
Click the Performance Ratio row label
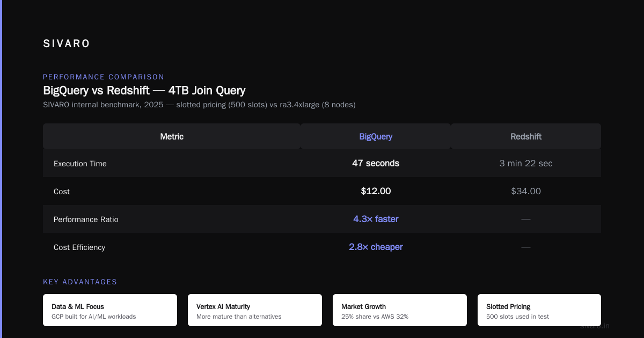86,219
